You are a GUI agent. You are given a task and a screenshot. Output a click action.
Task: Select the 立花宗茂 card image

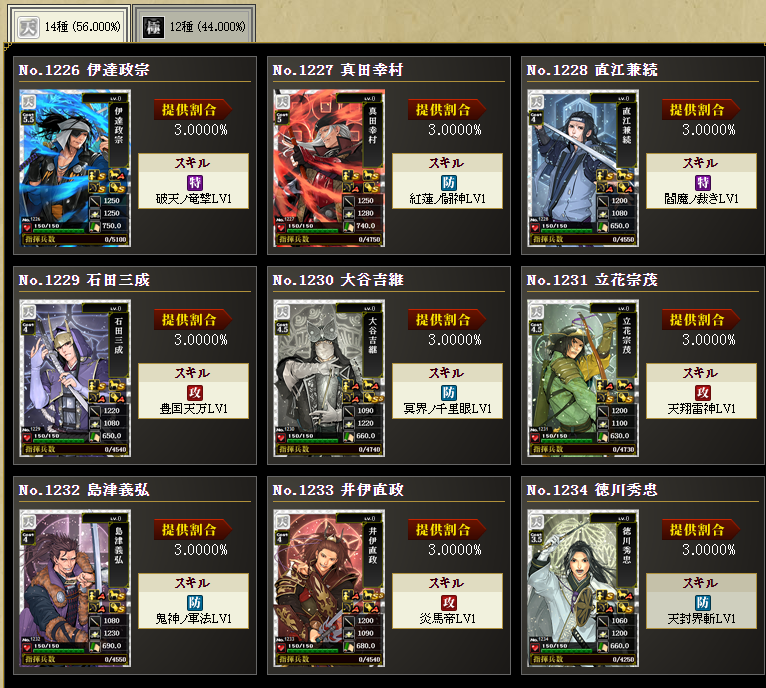tap(583, 378)
